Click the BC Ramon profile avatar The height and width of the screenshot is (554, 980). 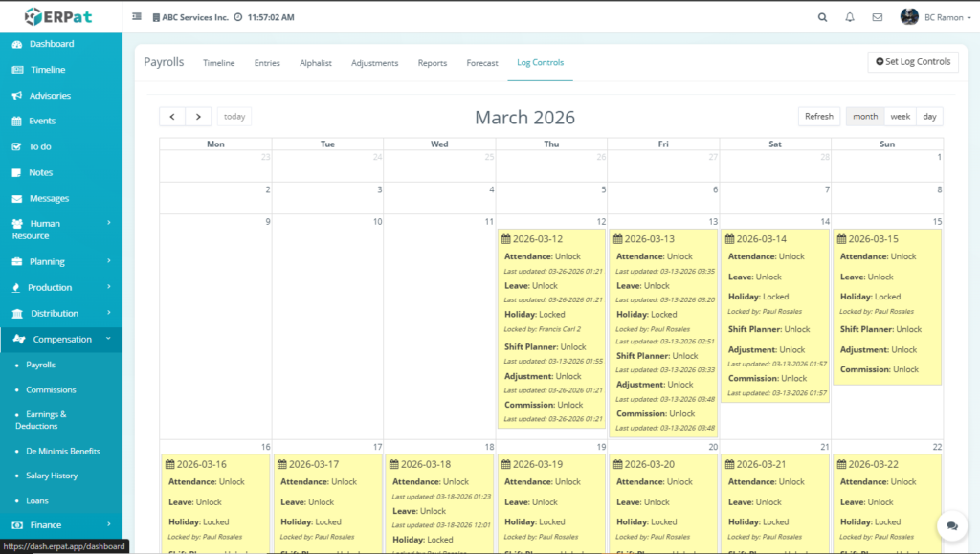(x=909, y=17)
